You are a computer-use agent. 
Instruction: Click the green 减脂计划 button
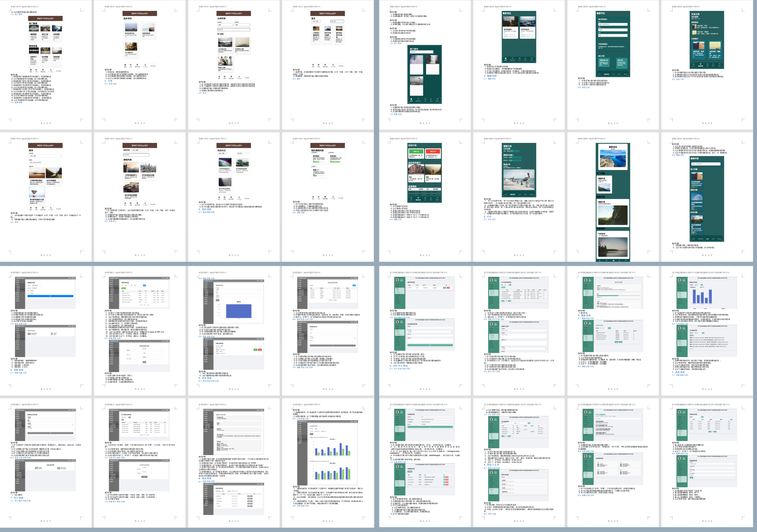pos(416,151)
